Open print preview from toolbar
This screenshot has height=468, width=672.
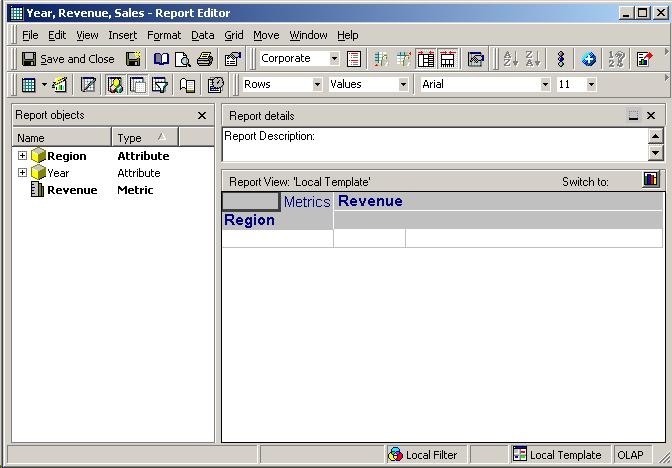[x=183, y=59]
